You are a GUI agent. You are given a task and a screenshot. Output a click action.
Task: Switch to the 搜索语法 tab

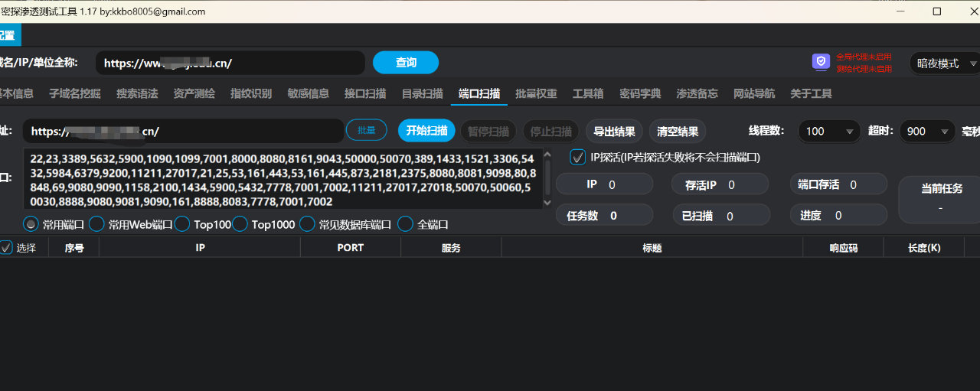(x=137, y=93)
